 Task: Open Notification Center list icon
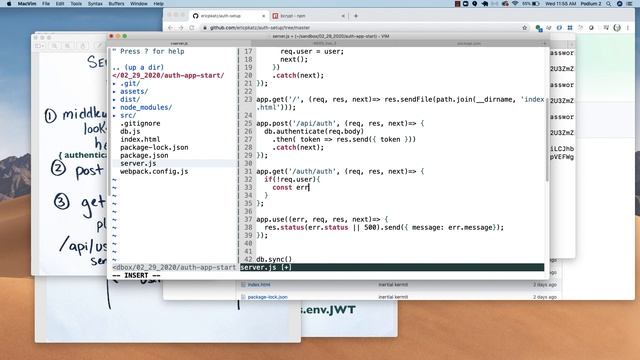pos(630,4)
